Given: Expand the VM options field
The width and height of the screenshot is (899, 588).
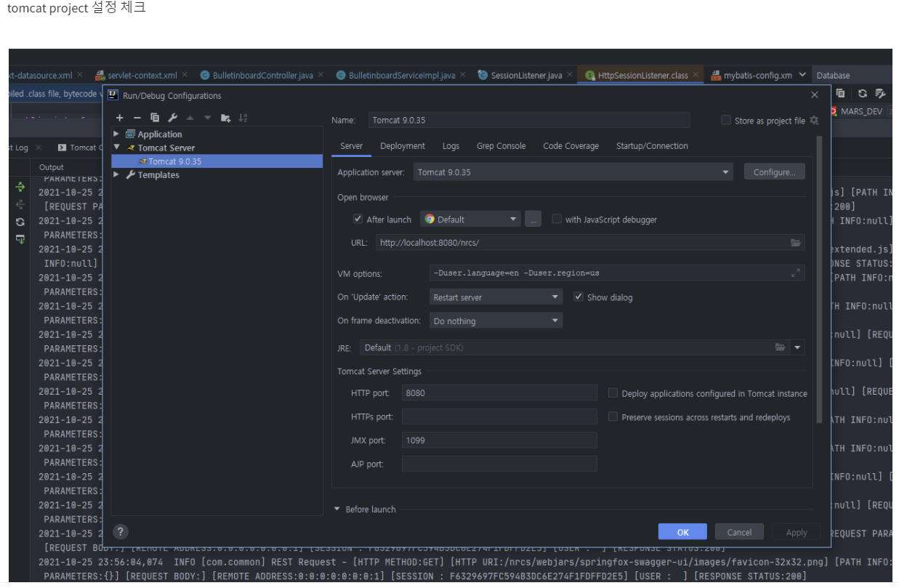Looking at the screenshot, I should click(x=795, y=273).
